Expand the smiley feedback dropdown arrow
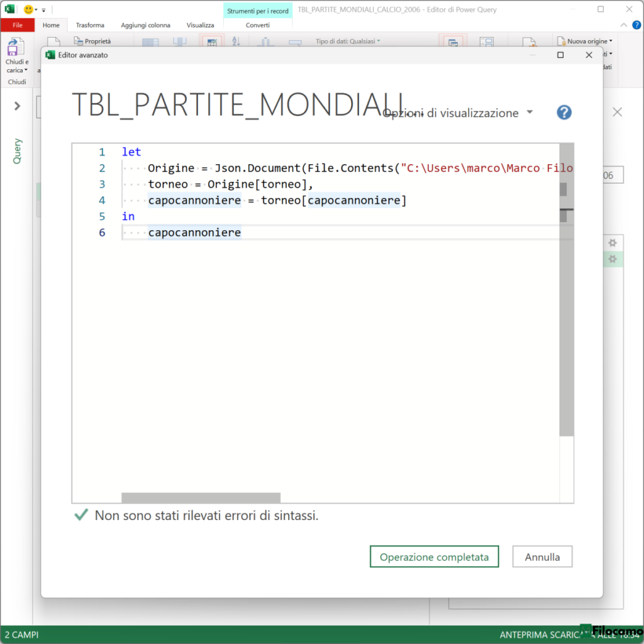 (36, 9)
